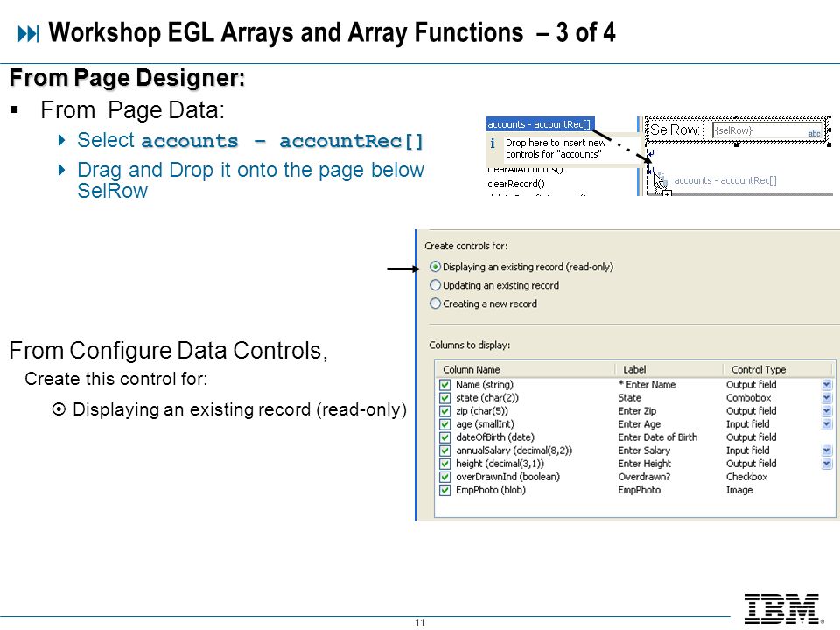Screen dimensions: 840x630
Task: Toggle the age (smallInt) checkbox
Action: [x=444, y=424]
